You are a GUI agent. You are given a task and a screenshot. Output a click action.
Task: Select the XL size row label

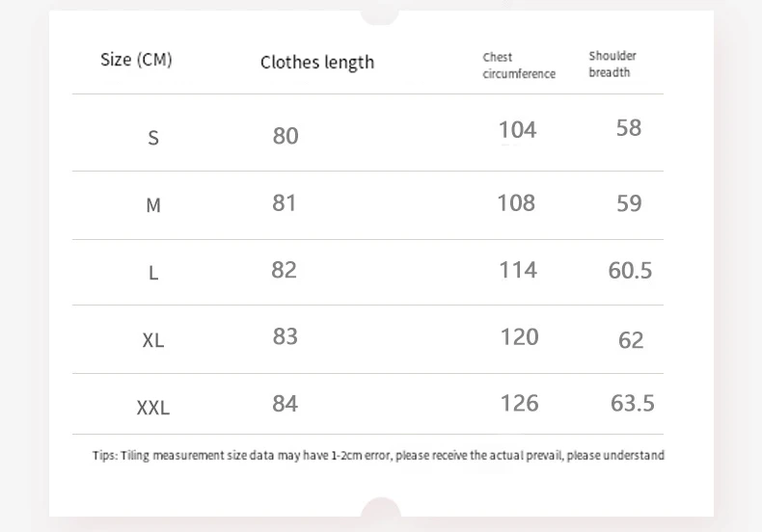152,340
